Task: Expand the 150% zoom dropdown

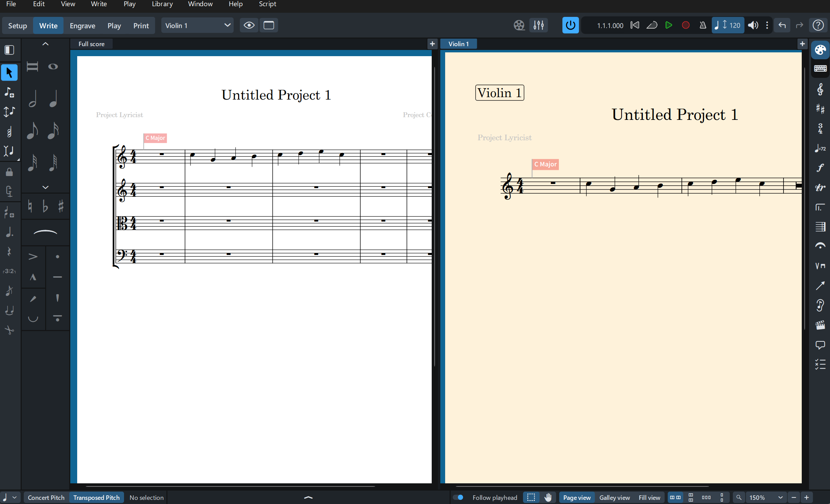Action: 780,497
